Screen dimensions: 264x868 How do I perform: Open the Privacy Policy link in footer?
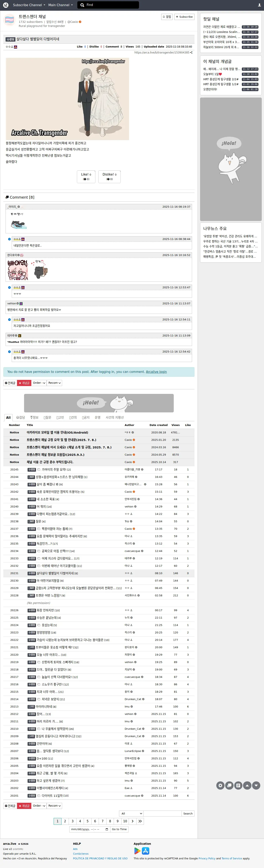(207, 858)
